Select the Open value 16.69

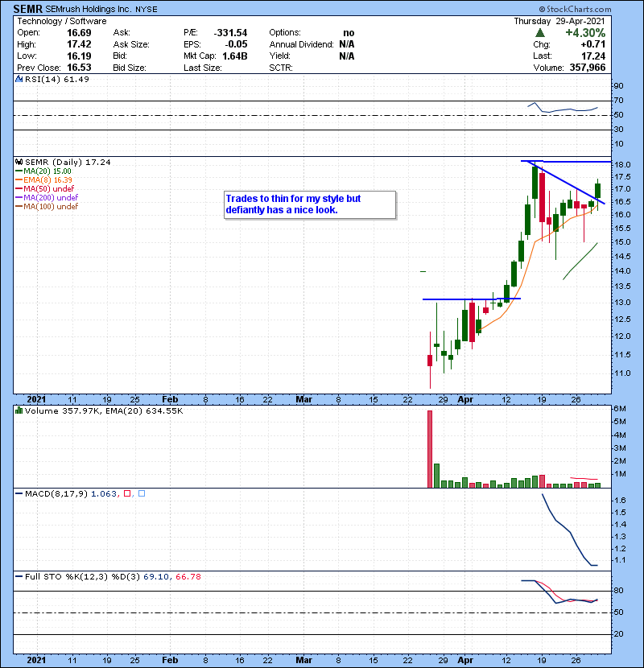coord(79,33)
